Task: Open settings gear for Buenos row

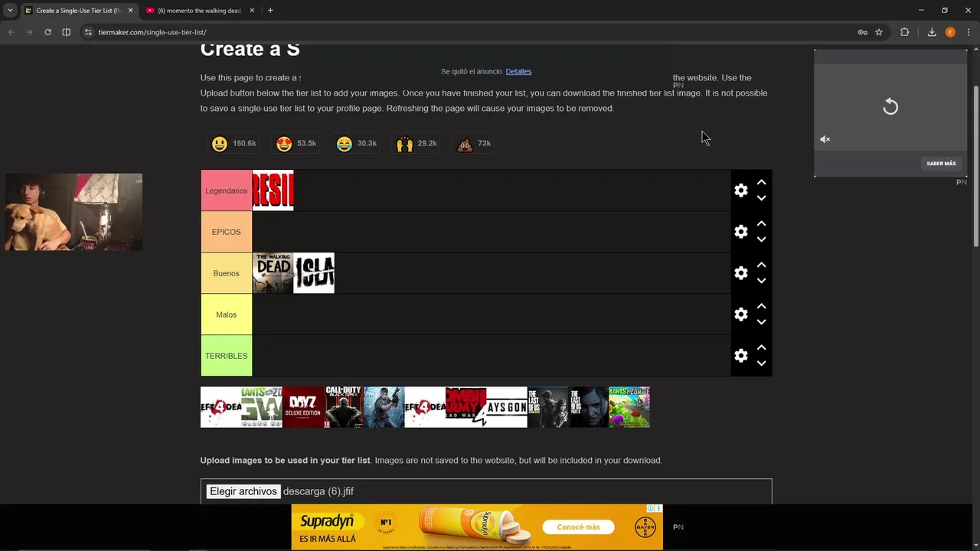Action: pyautogui.click(x=740, y=273)
